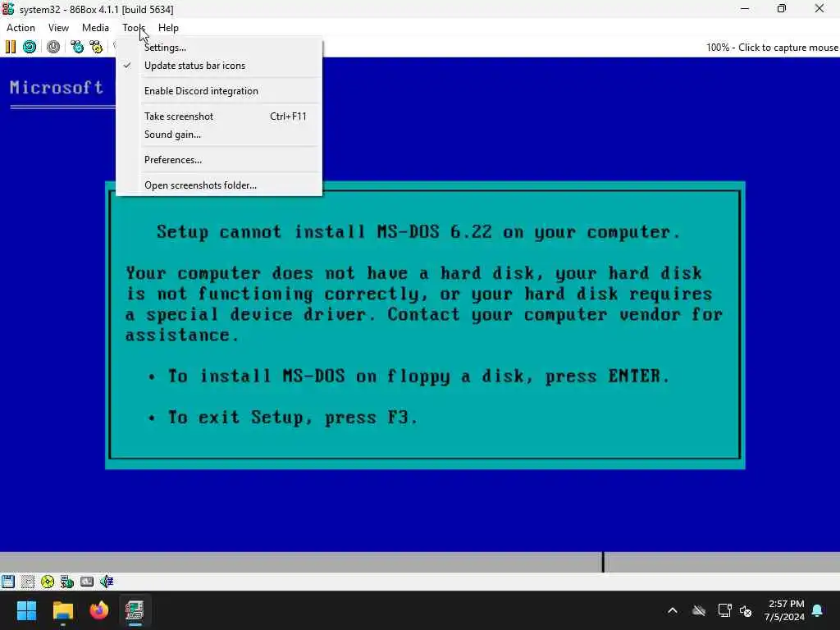This screenshot has width=840, height=630.
Task: Open Sound gain... dialog
Action: click(x=219, y=135)
